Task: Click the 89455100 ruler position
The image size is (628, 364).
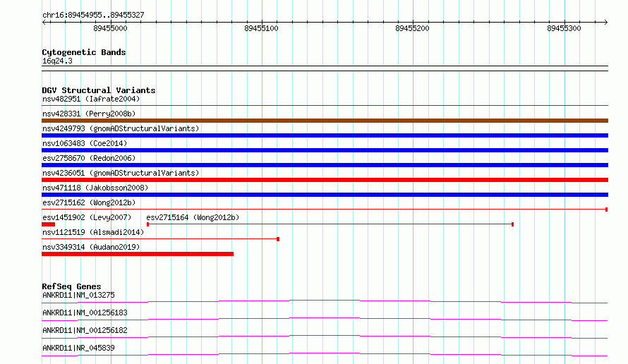Action: coord(261,28)
